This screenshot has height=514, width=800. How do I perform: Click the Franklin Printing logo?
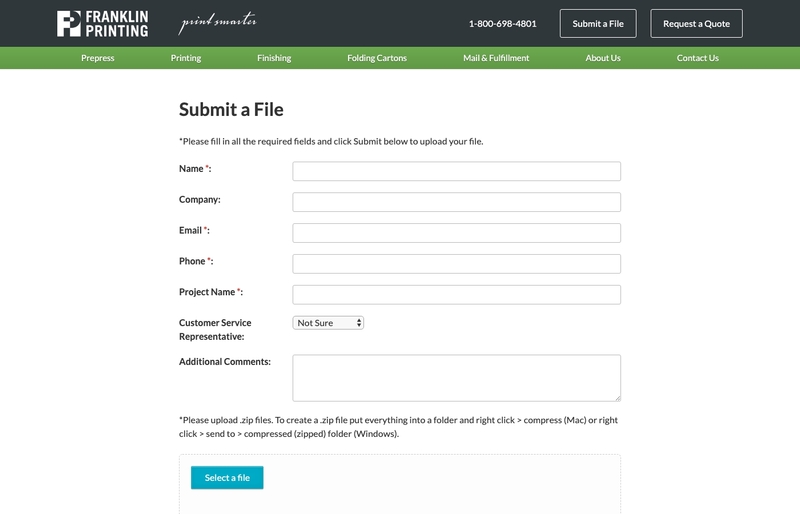tap(103, 23)
